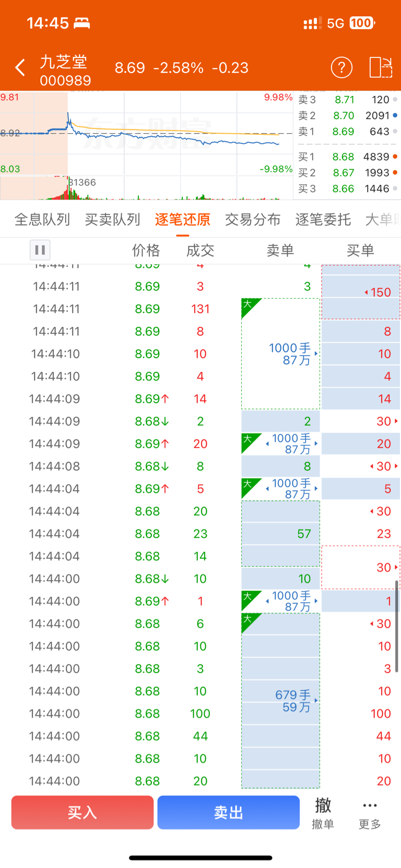Select the 卖1 8.69 order row

pos(348,132)
